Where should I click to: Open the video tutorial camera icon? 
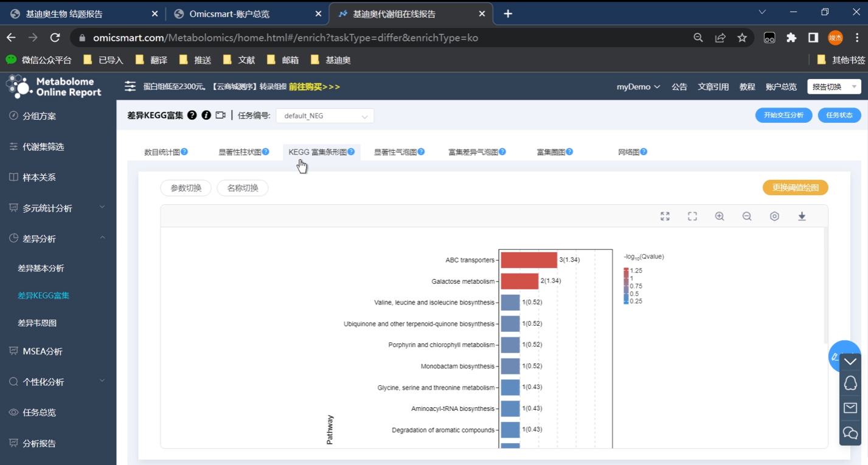tap(220, 115)
